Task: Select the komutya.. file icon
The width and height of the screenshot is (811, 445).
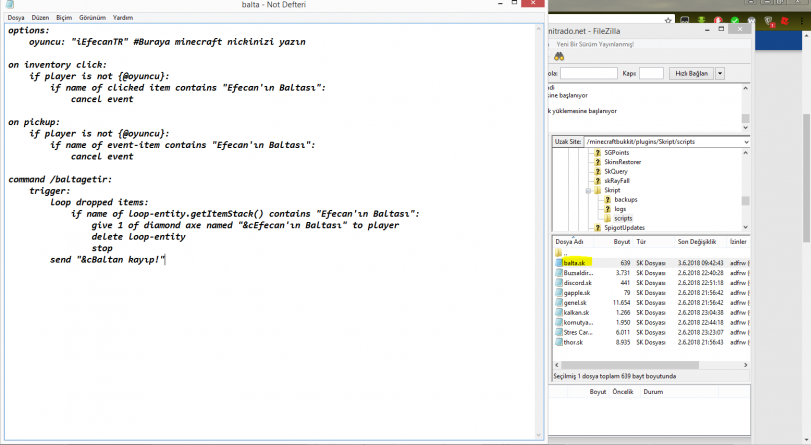Action: pyautogui.click(x=559, y=322)
